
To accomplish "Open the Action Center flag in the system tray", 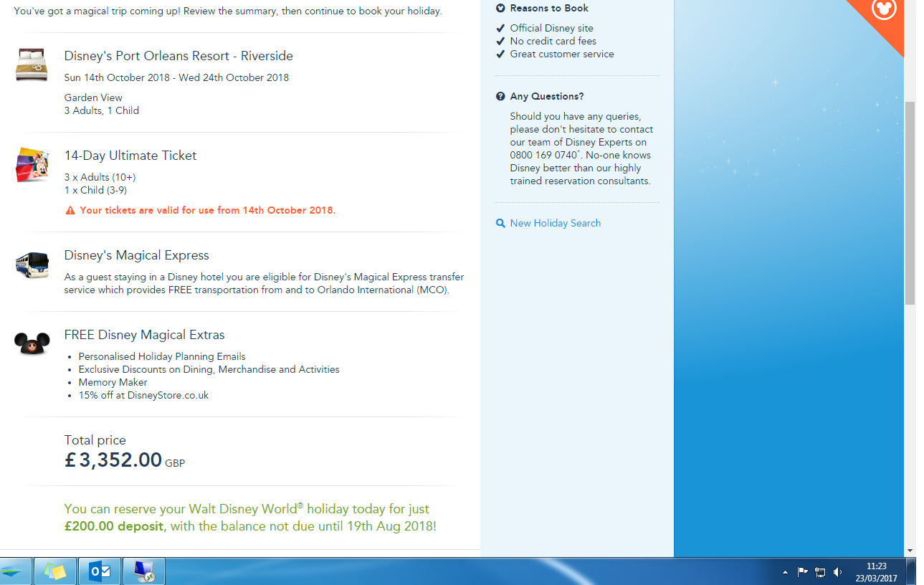I will (x=803, y=572).
